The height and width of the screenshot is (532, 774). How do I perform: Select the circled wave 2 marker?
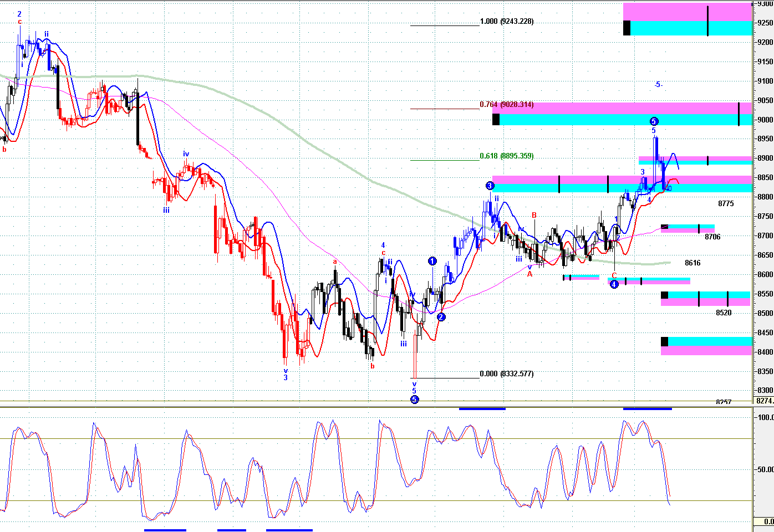pos(441,317)
